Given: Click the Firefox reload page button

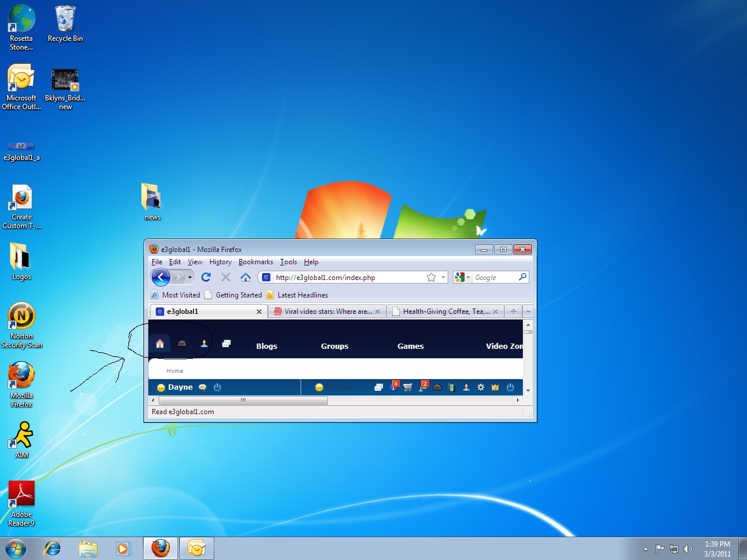Looking at the screenshot, I should click(206, 277).
